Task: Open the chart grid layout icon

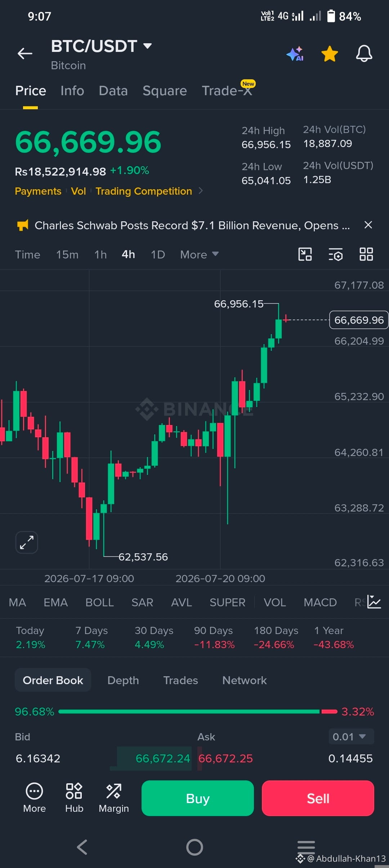Action: click(366, 254)
